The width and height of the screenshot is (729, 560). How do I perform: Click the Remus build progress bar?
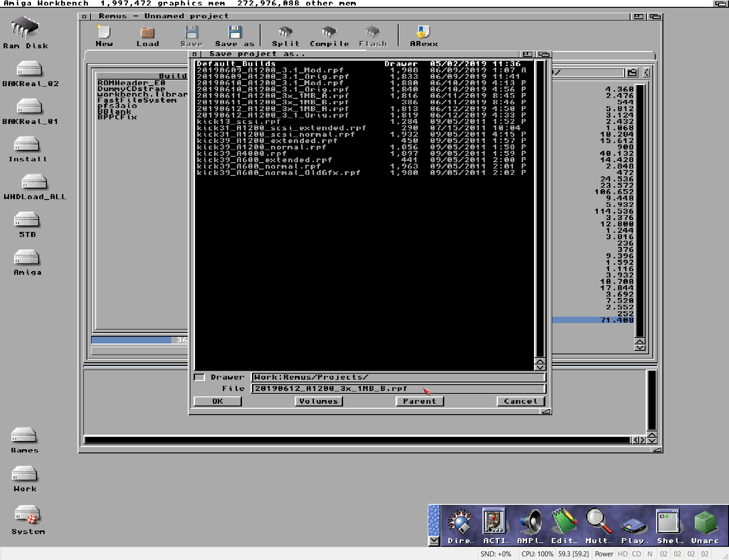click(x=139, y=340)
